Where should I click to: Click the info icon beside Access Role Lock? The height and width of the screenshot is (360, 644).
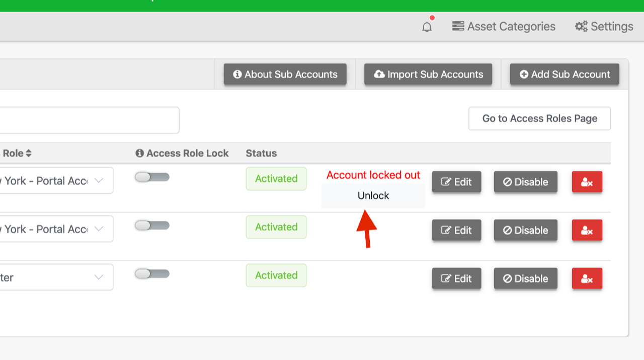[x=139, y=153]
